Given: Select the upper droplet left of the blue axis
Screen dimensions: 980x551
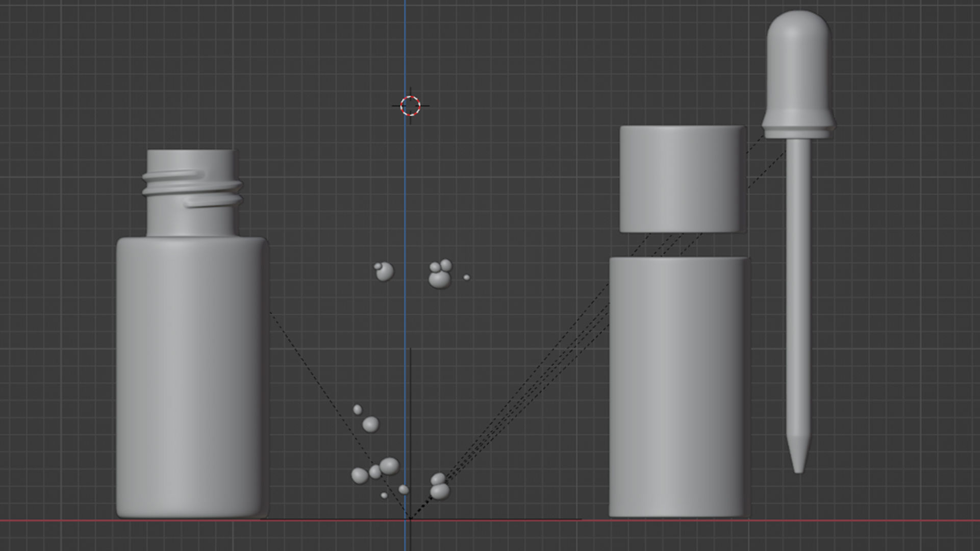Looking at the screenshot, I should click(x=384, y=271).
